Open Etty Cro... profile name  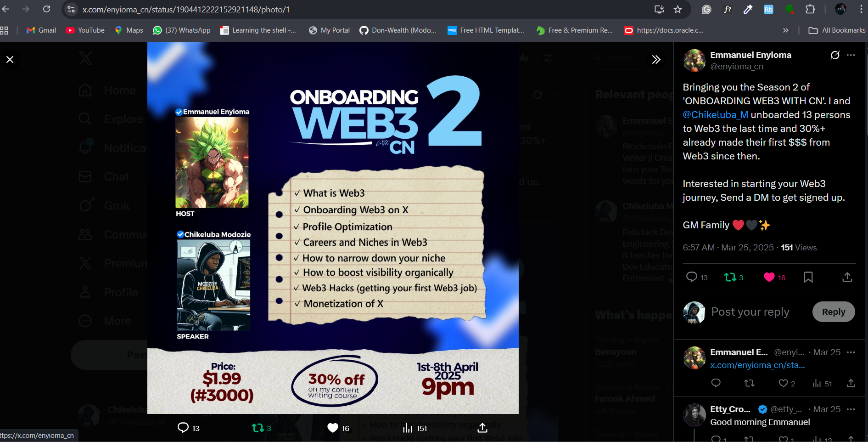[x=730, y=409]
